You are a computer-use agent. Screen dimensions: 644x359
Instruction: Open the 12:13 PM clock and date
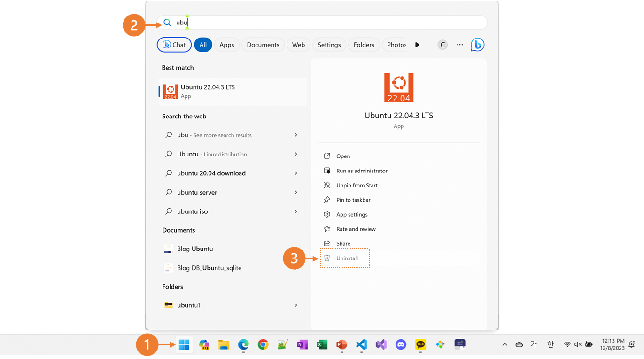[x=613, y=344]
